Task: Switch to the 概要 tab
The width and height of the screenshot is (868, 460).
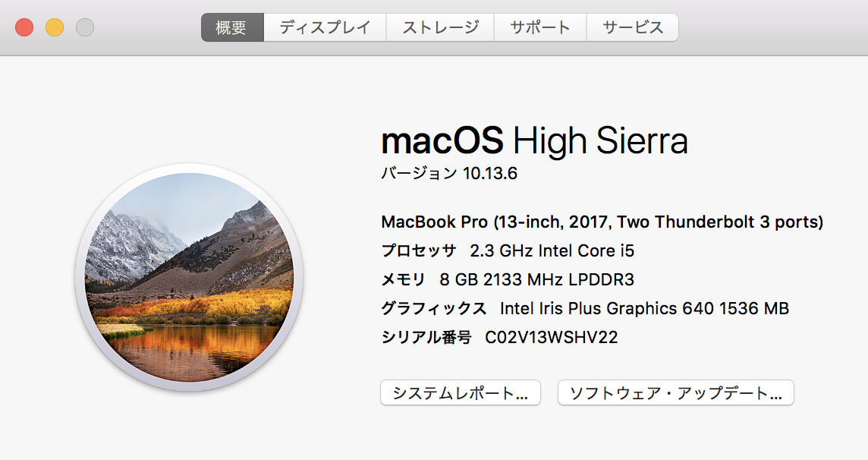Action: (x=232, y=27)
